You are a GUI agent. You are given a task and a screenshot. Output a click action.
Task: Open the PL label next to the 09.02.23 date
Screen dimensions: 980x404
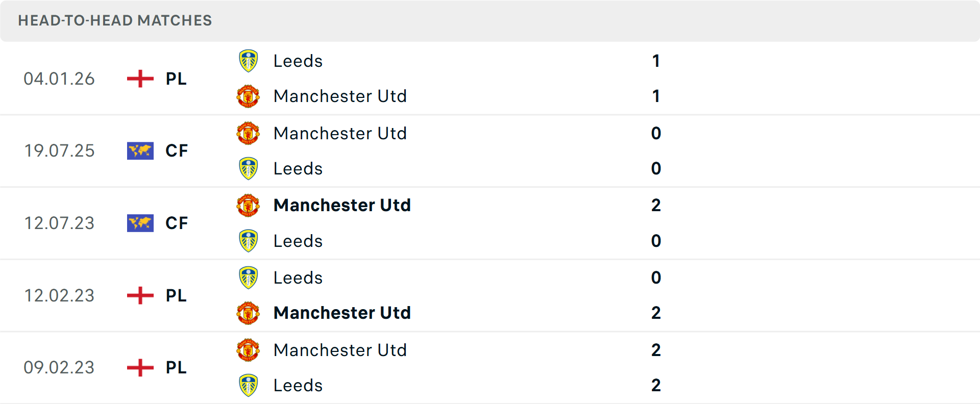click(x=176, y=368)
